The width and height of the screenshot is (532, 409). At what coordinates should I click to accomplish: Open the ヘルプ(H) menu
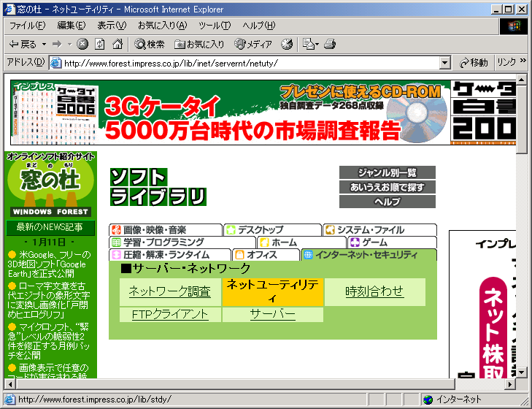point(259,26)
